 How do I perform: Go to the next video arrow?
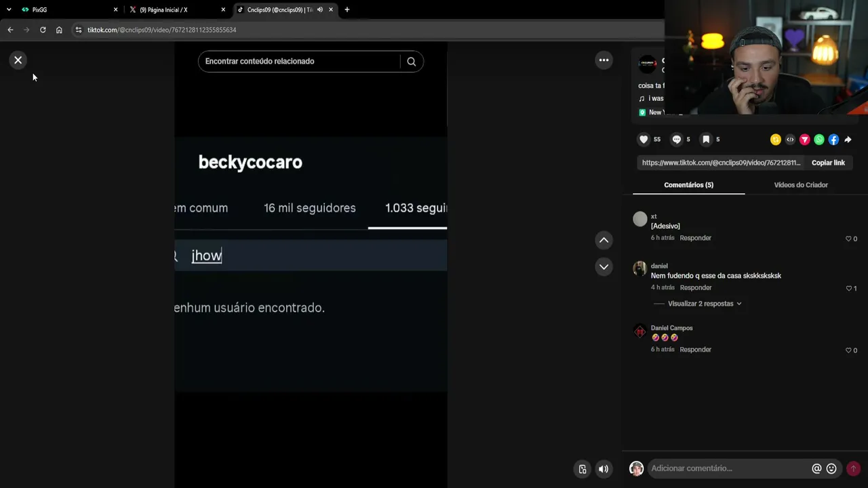[604, 266]
